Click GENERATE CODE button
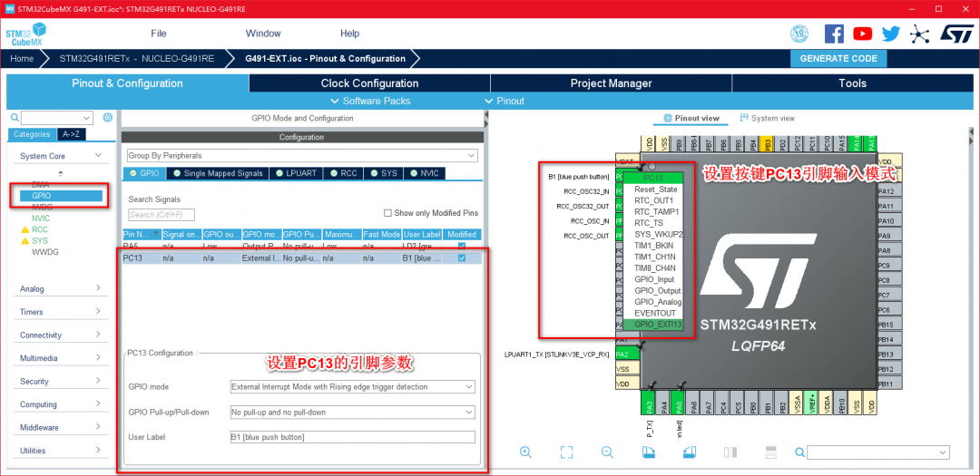This screenshot has height=476, width=980. click(x=838, y=59)
